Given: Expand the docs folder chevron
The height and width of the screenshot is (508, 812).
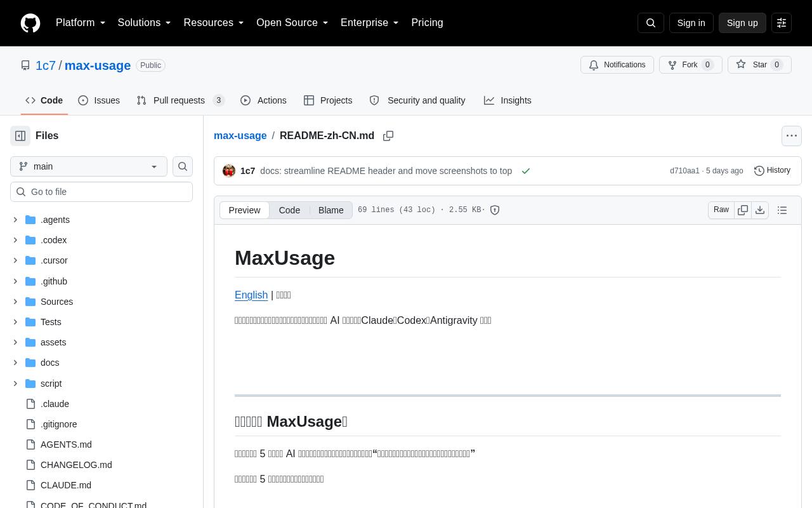Looking at the screenshot, I should (15, 363).
